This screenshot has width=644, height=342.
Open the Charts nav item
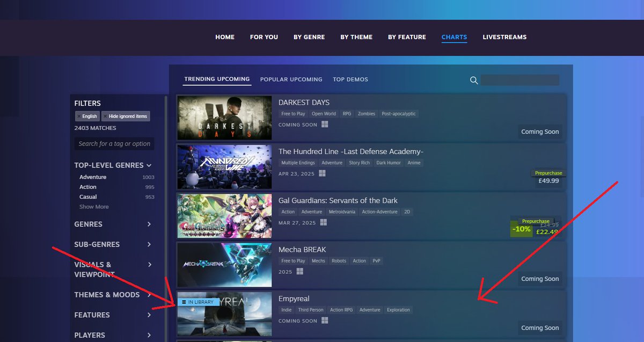[454, 37]
